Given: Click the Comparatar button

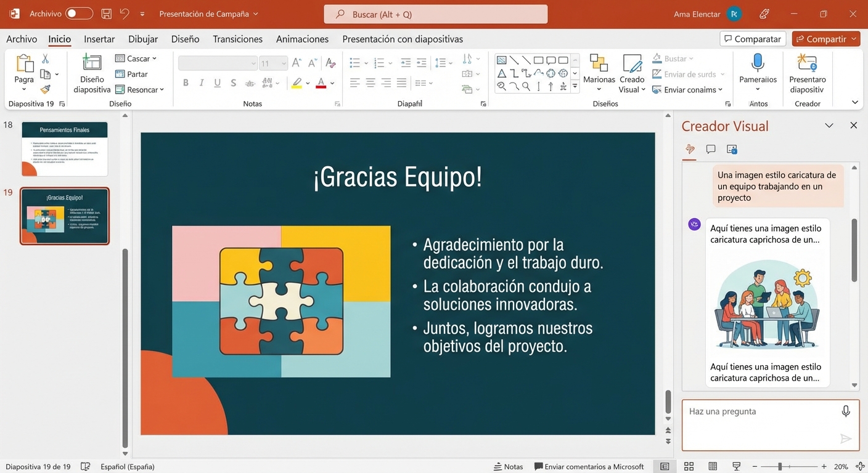Looking at the screenshot, I should pyautogui.click(x=752, y=38).
